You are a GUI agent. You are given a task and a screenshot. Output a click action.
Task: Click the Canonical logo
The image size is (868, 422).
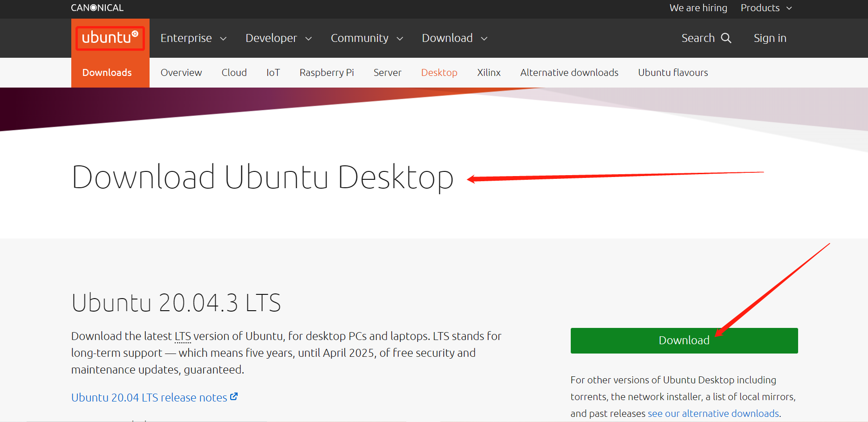[x=97, y=8]
